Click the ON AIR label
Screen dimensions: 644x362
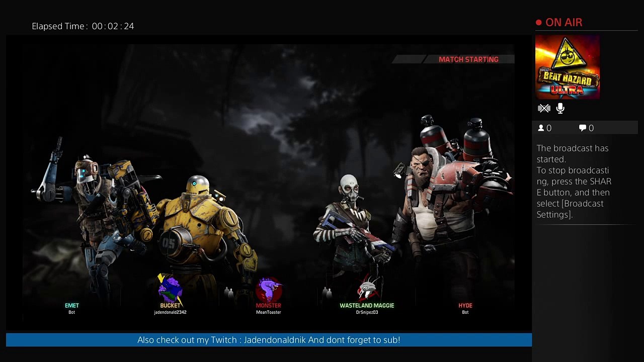point(564,23)
